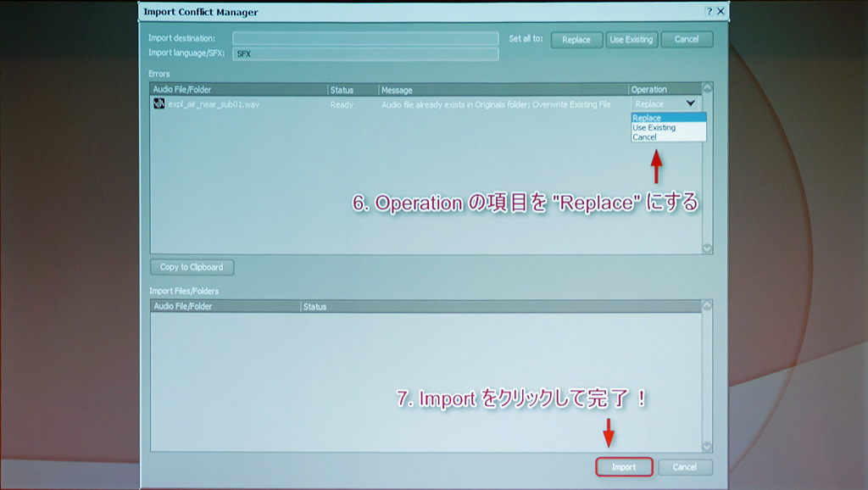Choose Replace from the Operation list

(668, 117)
